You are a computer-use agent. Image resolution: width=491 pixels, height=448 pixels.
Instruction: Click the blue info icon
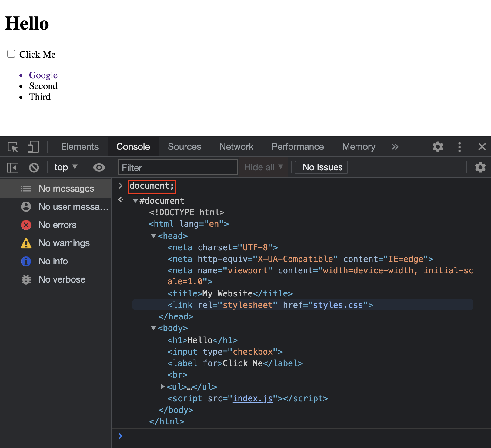coord(26,261)
